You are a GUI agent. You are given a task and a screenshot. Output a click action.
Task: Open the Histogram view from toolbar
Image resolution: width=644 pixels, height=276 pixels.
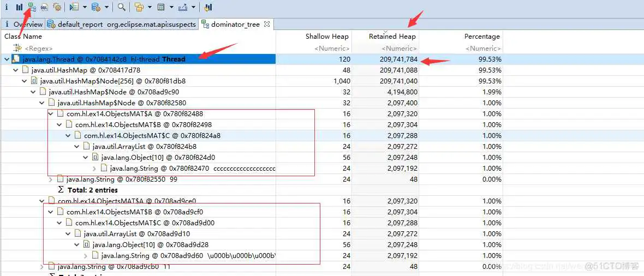(x=19, y=7)
